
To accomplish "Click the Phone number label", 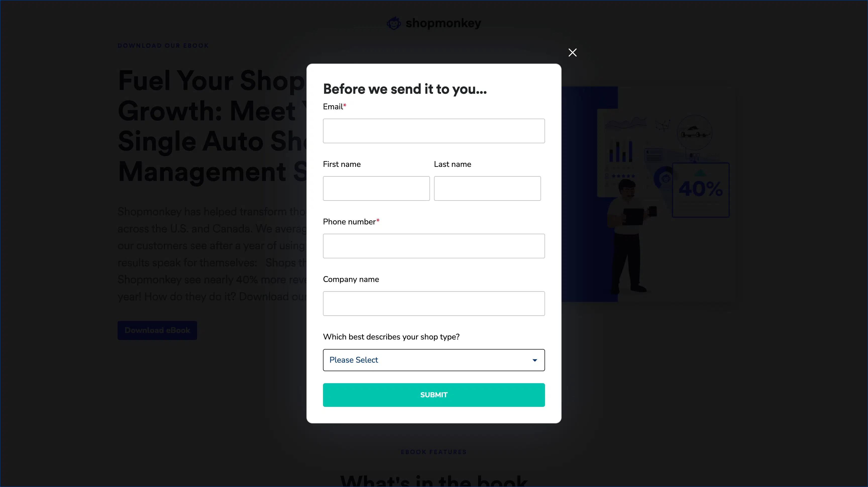I will [x=349, y=222].
